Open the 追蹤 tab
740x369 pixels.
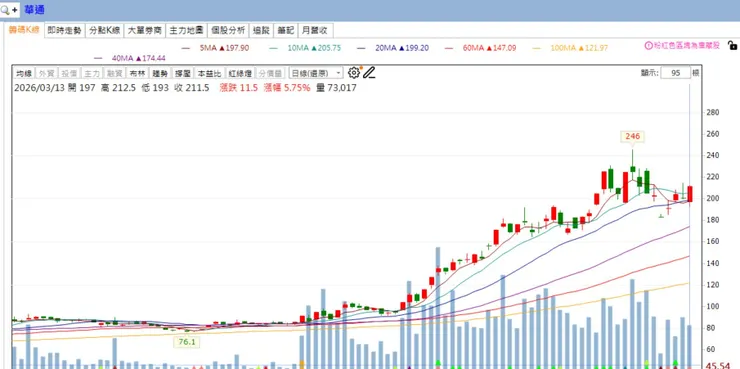pyautogui.click(x=261, y=31)
